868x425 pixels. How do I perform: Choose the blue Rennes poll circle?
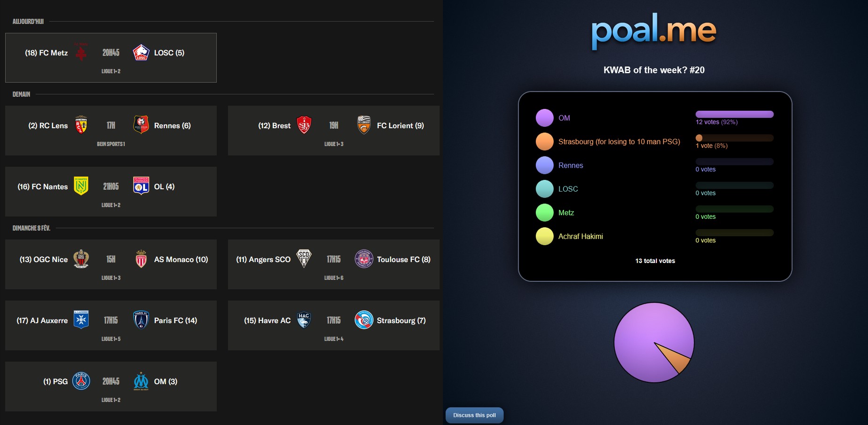point(545,165)
